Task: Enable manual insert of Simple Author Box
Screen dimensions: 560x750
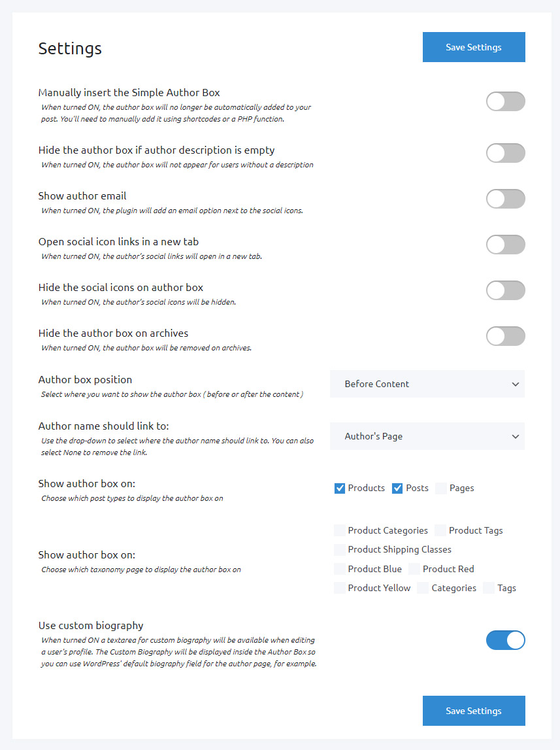Action: (505, 101)
